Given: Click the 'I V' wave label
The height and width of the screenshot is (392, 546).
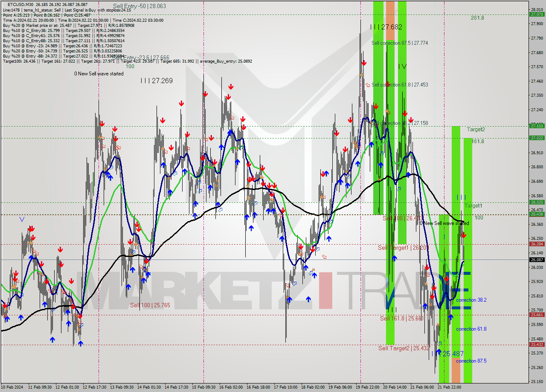Looking at the screenshot, I should [x=402, y=66].
